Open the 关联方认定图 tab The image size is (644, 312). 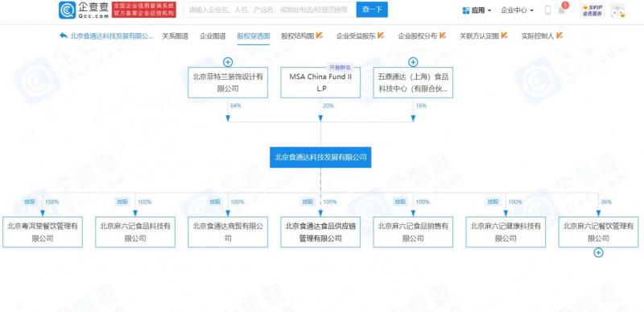(484, 35)
